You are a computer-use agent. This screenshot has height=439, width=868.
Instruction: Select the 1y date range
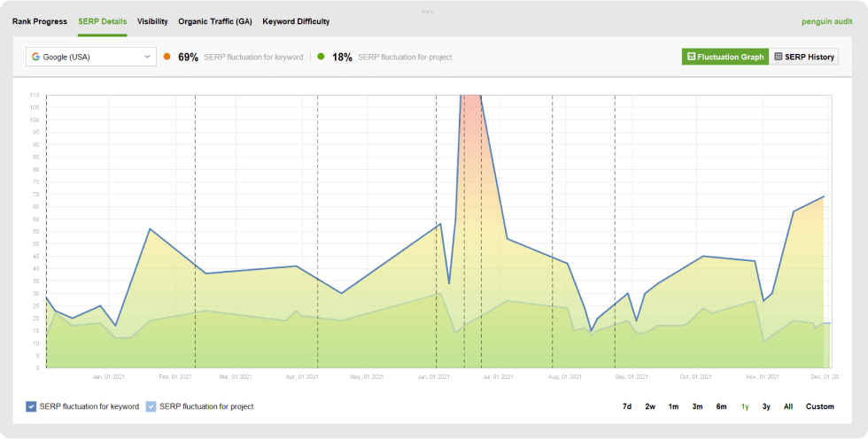[x=745, y=406]
